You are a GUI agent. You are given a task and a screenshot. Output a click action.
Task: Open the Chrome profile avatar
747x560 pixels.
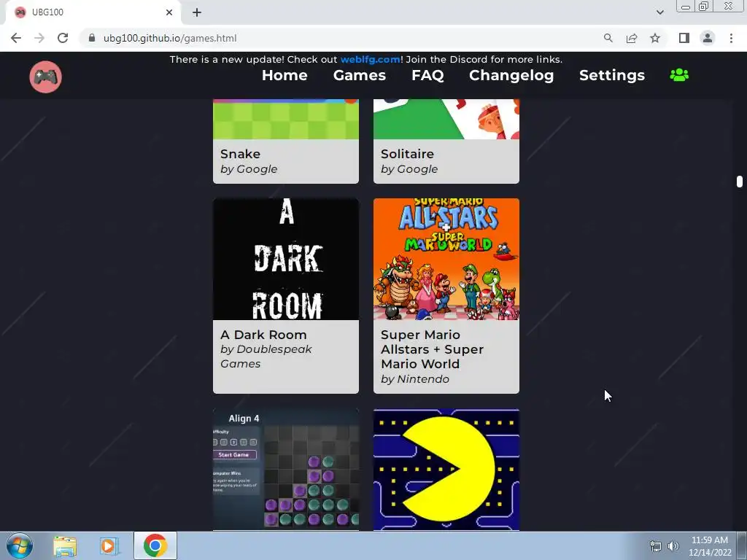[x=708, y=38]
